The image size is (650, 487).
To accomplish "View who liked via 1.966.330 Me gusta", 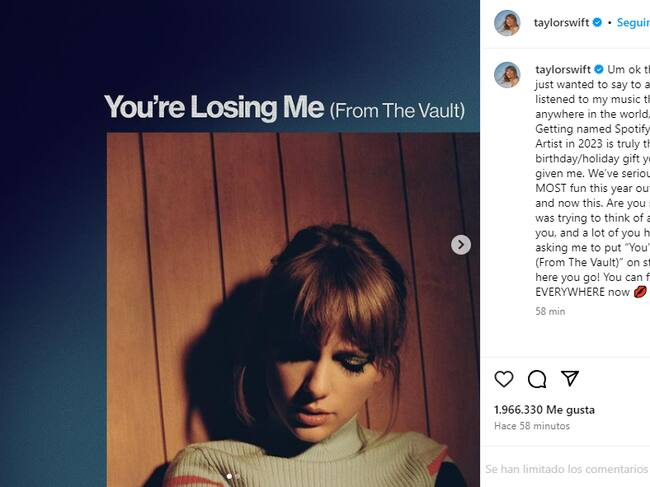I will (x=544, y=410).
